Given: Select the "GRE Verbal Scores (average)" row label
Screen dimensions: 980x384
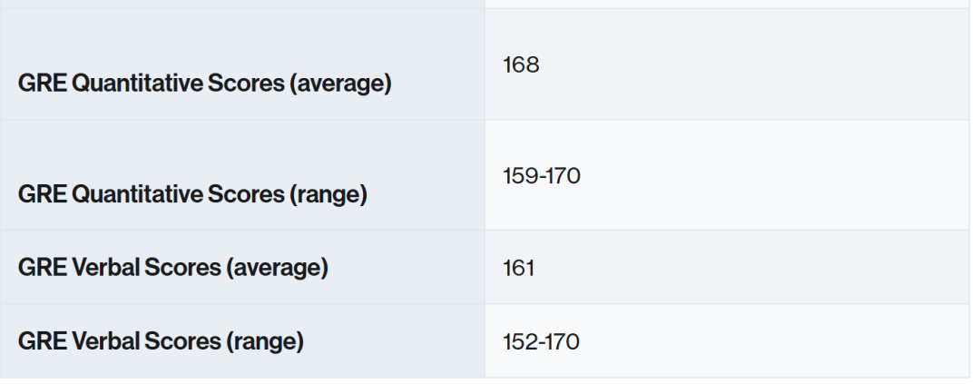Looking at the screenshot, I should (171, 270).
